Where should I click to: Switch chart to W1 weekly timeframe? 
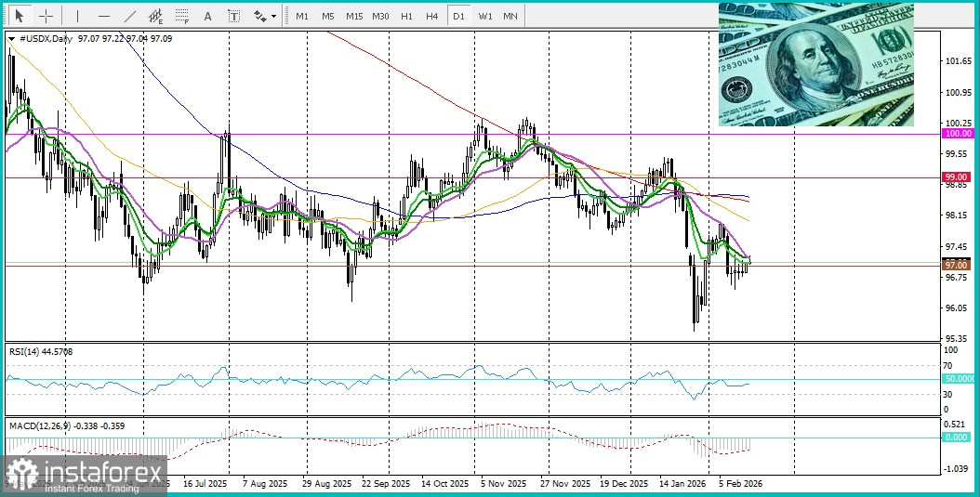485,16
